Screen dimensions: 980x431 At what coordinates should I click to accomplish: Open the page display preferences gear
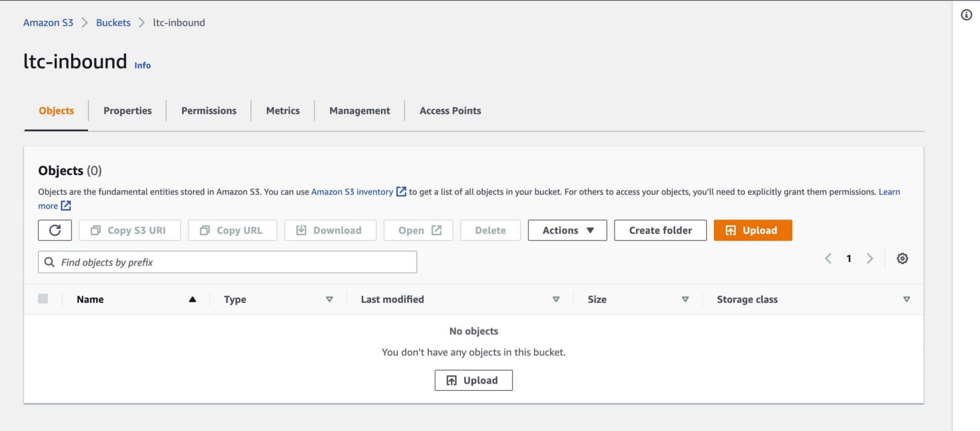pyautogui.click(x=902, y=258)
